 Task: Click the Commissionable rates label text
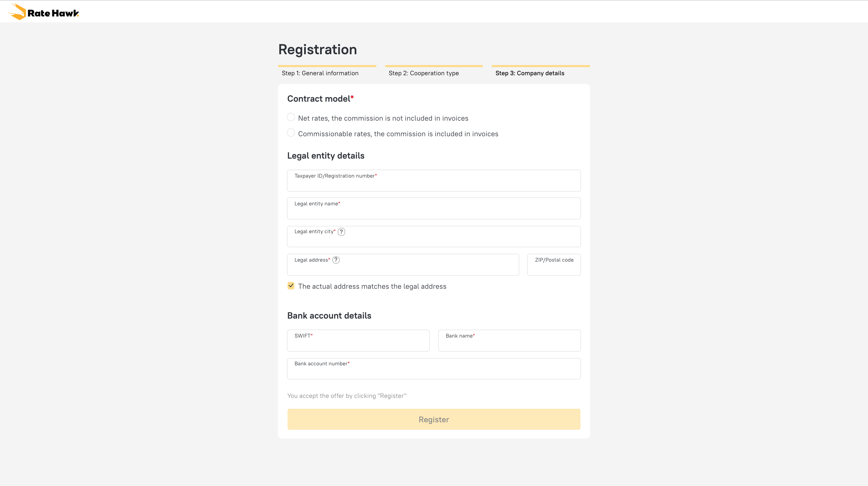coord(398,134)
